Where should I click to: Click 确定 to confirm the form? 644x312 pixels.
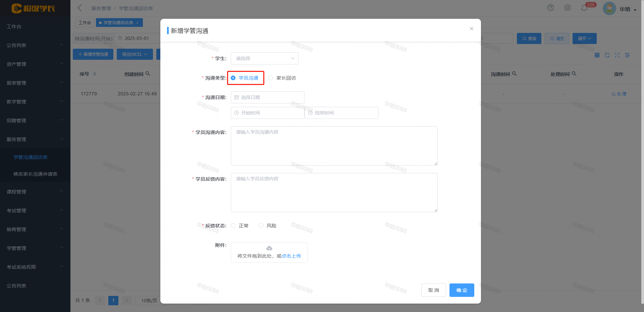click(462, 290)
